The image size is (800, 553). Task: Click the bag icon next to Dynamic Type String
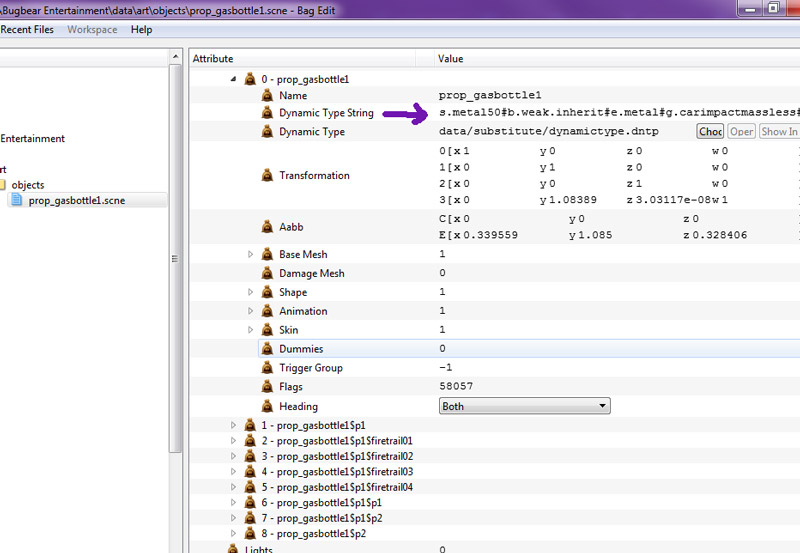(x=267, y=113)
